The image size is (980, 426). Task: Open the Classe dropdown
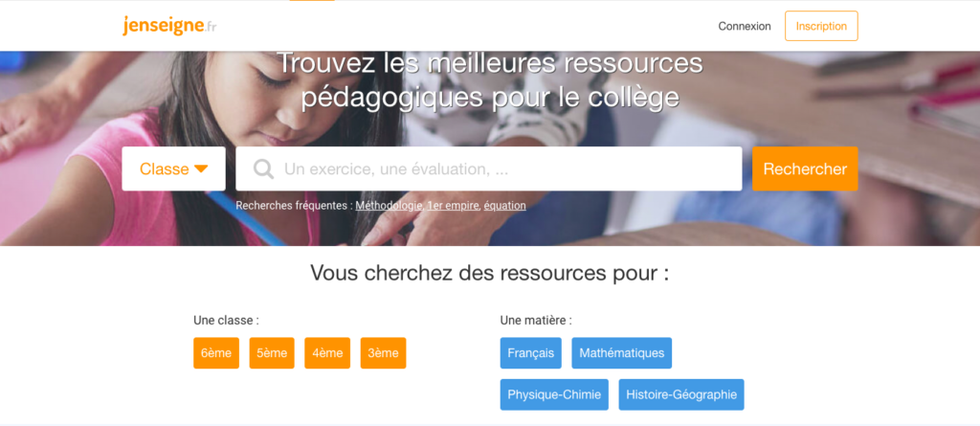click(174, 168)
